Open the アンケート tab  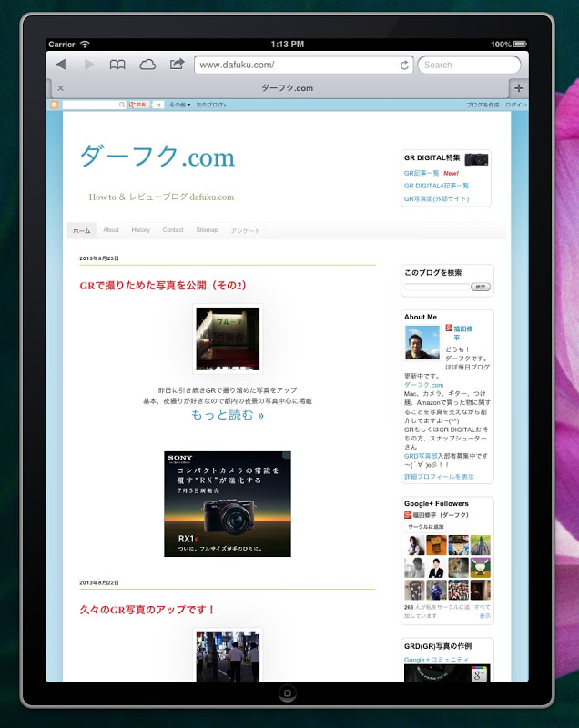[x=245, y=230]
